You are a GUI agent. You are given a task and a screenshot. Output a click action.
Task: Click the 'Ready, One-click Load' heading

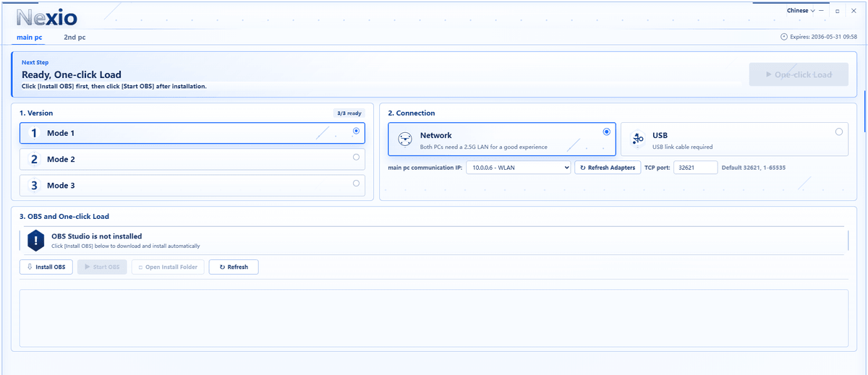(x=72, y=74)
